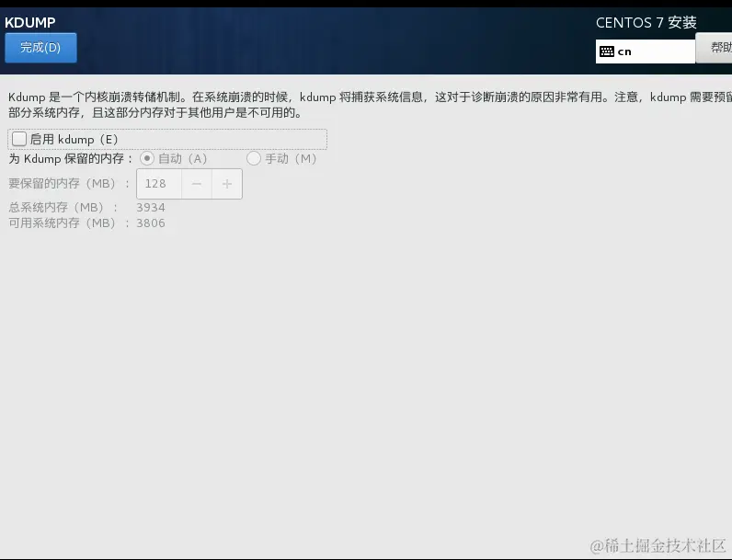The image size is (732, 560).
Task: Click the KDUMP page title
Action: [29, 22]
